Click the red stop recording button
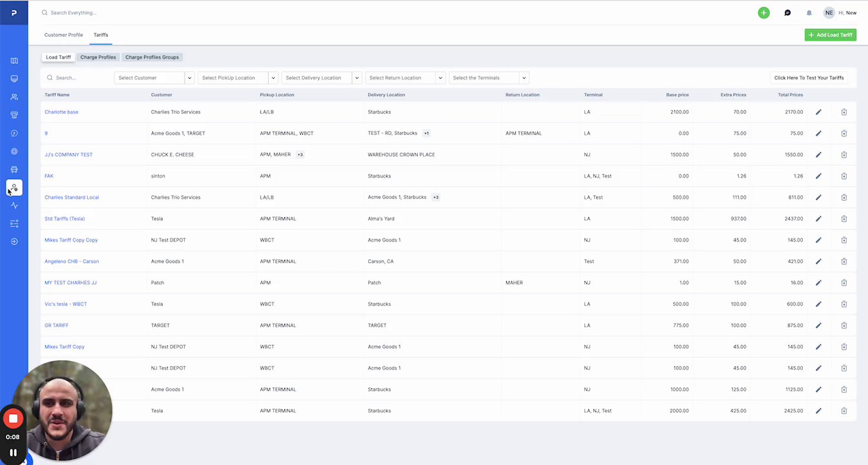Viewport: 868px width, 465px height. [x=13, y=418]
